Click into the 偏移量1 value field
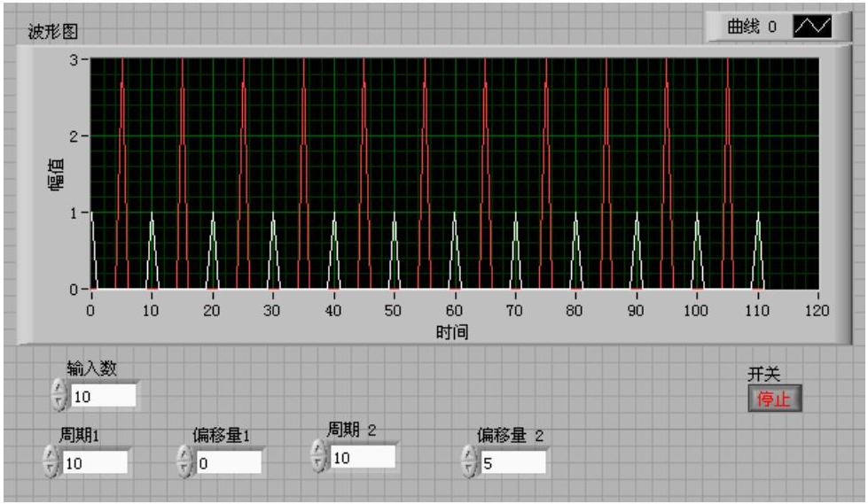 coord(229,462)
